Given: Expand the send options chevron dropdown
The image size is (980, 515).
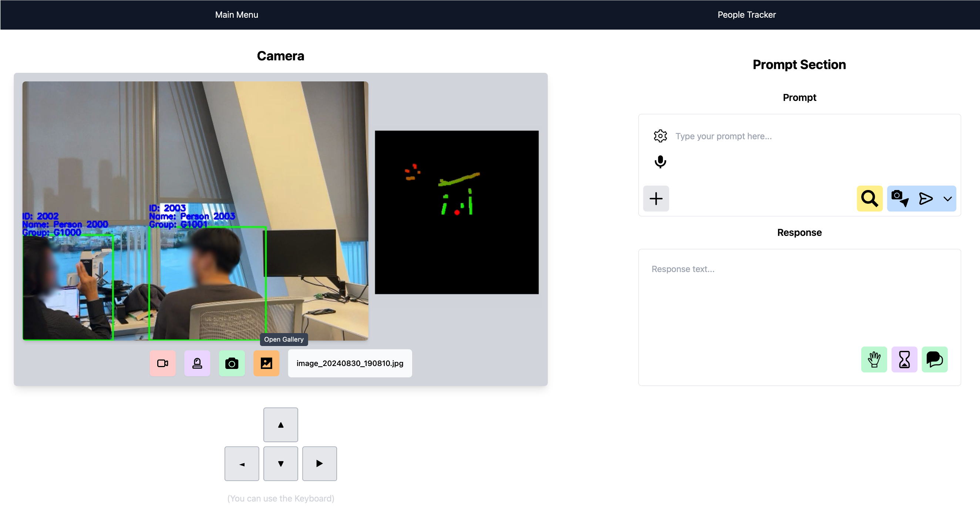Looking at the screenshot, I should click(948, 199).
